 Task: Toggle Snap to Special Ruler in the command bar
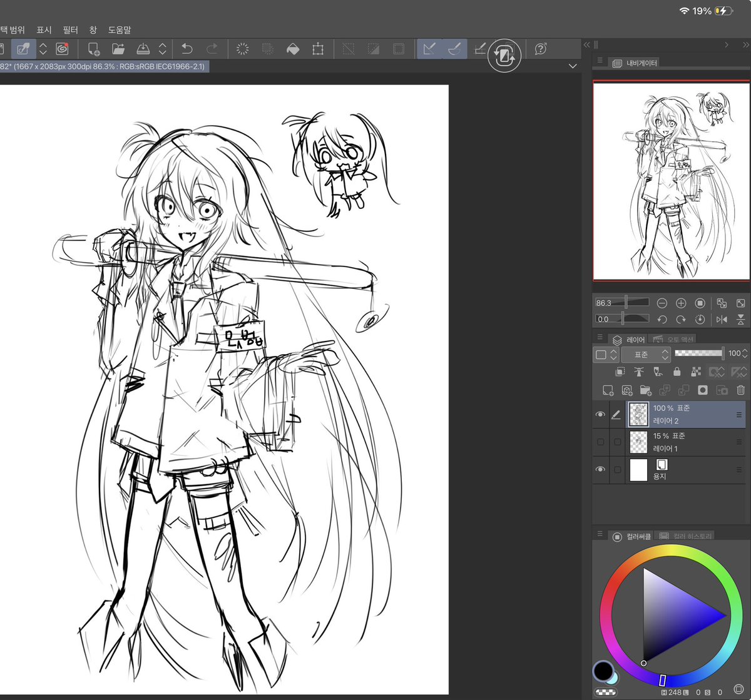pyautogui.click(x=455, y=49)
